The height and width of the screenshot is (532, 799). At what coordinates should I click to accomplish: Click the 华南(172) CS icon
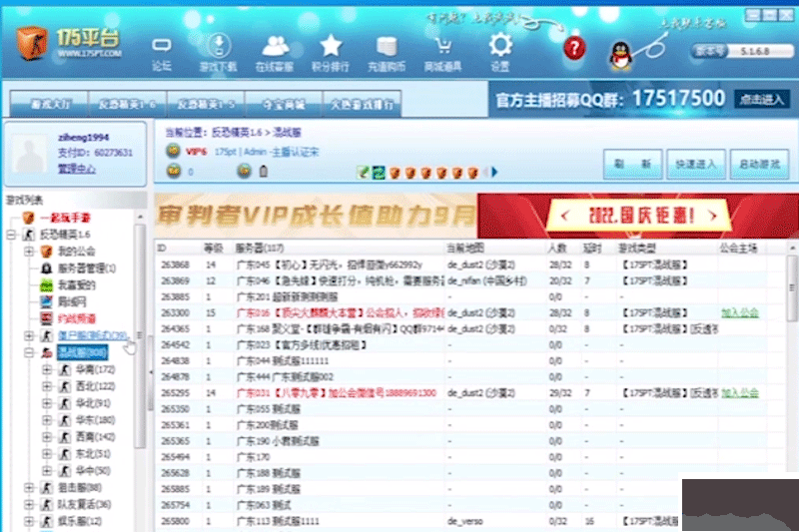tap(65, 369)
